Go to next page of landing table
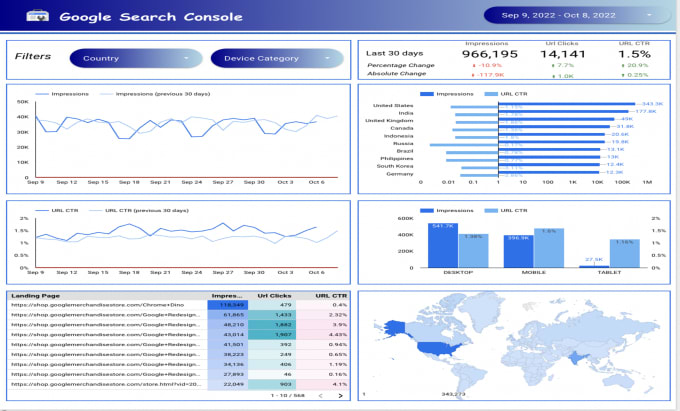This screenshot has width=680, height=411. point(340,395)
